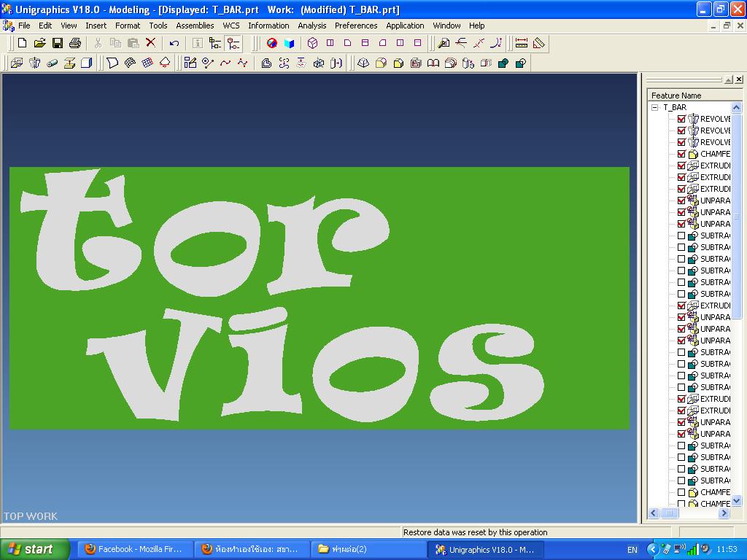Viewport: 747px width, 560px height.
Task: Switch to Facebook - Mozilla Firefox window
Action: pyautogui.click(x=134, y=550)
